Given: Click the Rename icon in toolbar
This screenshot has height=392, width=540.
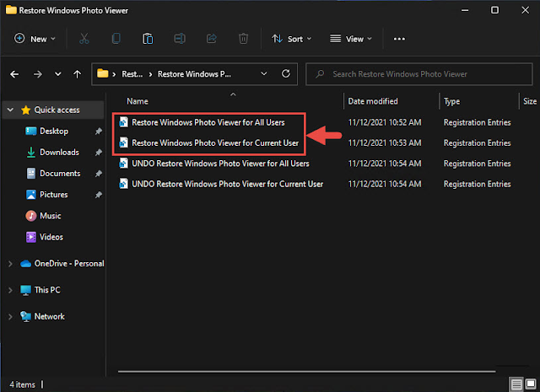Looking at the screenshot, I should coord(180,39).
